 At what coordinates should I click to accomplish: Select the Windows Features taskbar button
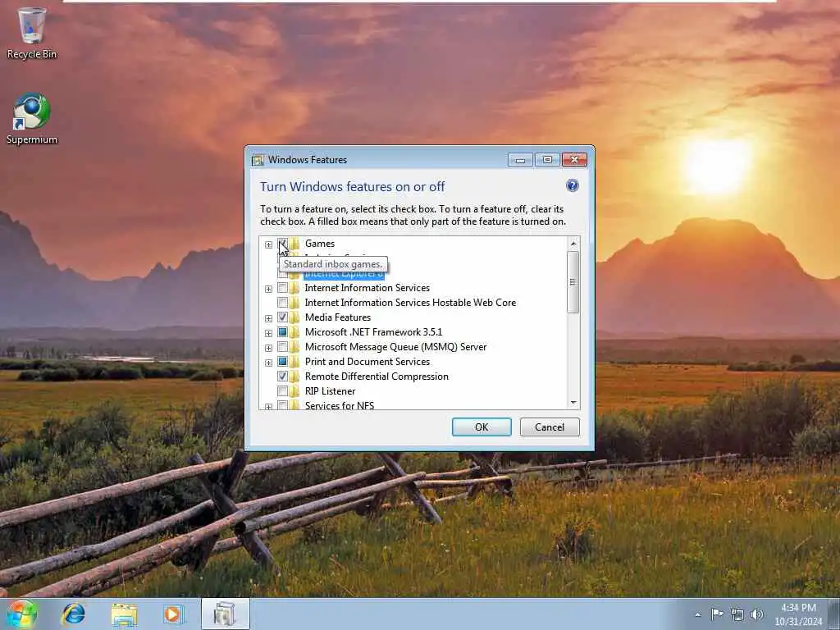click(226, 614)
